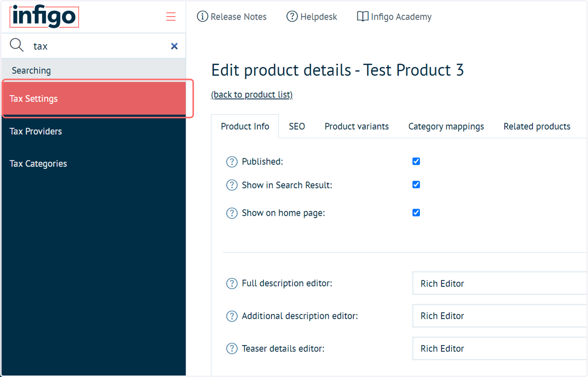Open Tax Providers in sidebar
Viewport: 588px width, 377px height.
coord(93,131)
